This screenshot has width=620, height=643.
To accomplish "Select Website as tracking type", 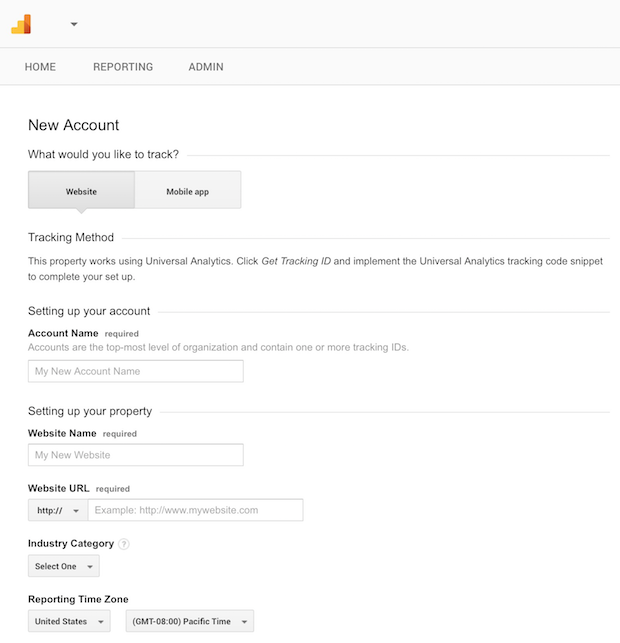I will coord(81,190).
